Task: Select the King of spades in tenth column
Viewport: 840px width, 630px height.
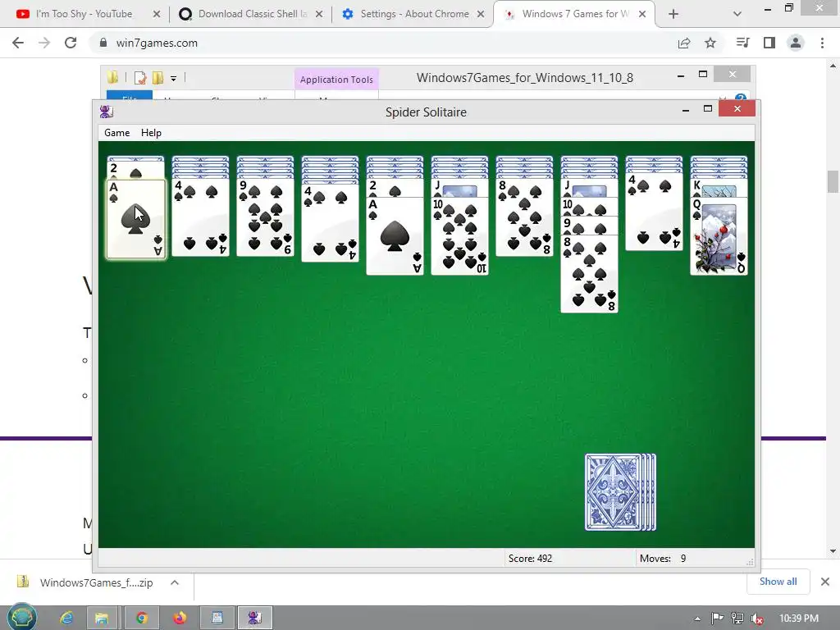Action: tap(719, 188)
